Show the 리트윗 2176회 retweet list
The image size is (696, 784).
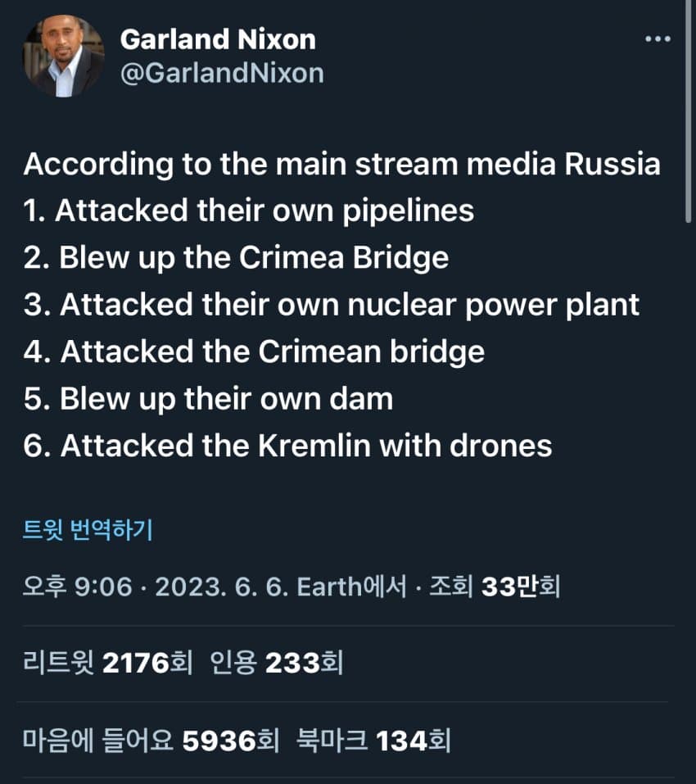point(107,663)
